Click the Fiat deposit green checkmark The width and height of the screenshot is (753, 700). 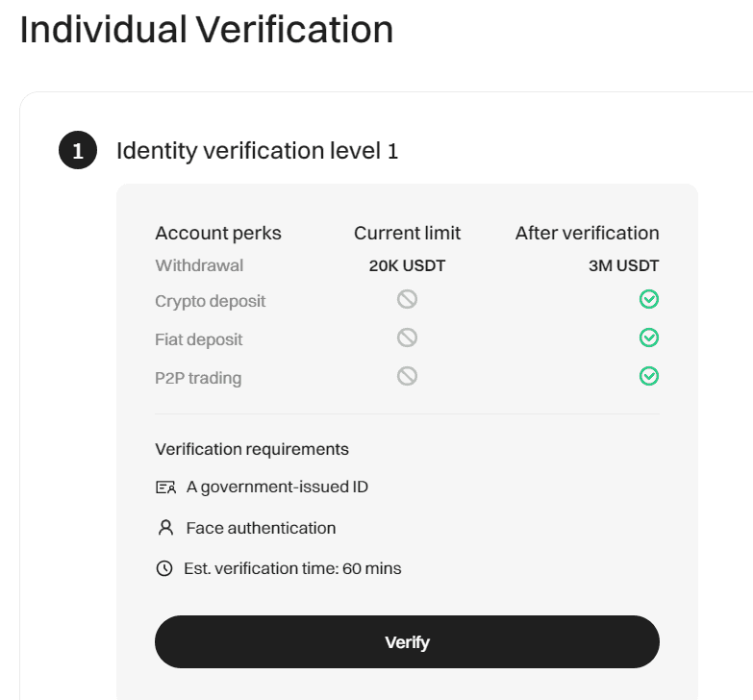(x=649, y=338)
